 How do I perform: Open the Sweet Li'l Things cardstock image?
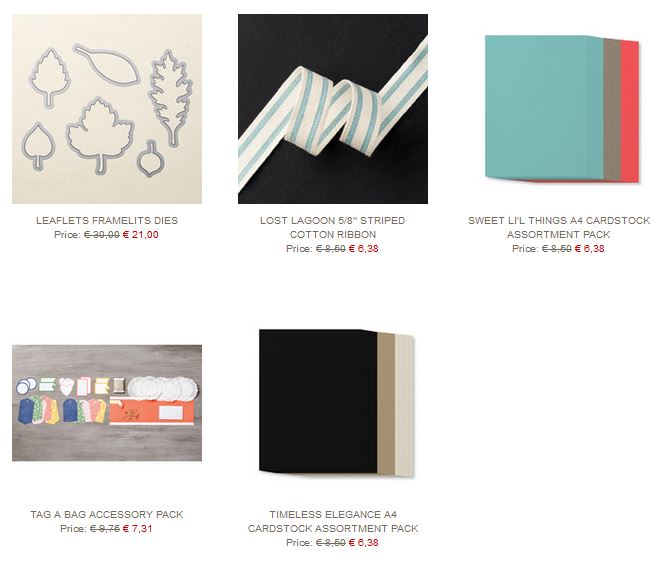pos(562,109)
